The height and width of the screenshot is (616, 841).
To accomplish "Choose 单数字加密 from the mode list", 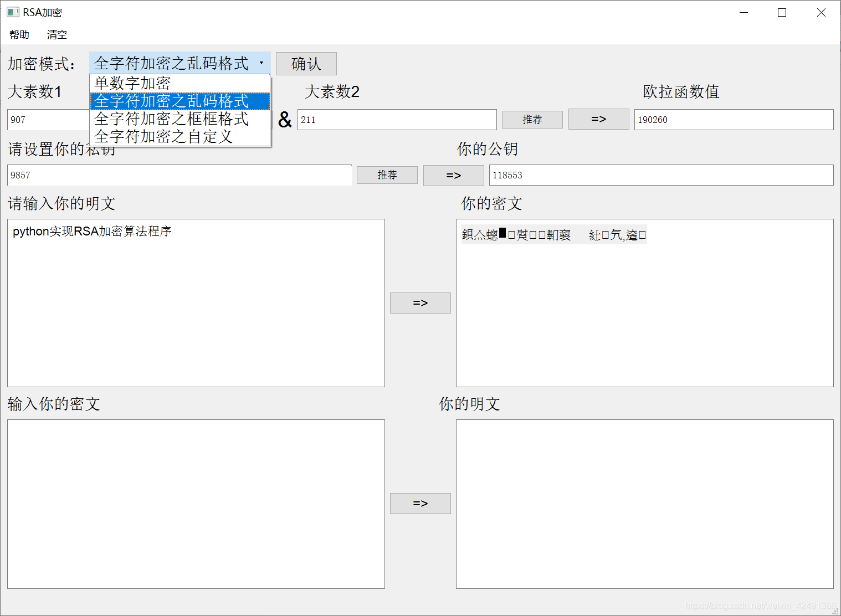I will [180, 83].
